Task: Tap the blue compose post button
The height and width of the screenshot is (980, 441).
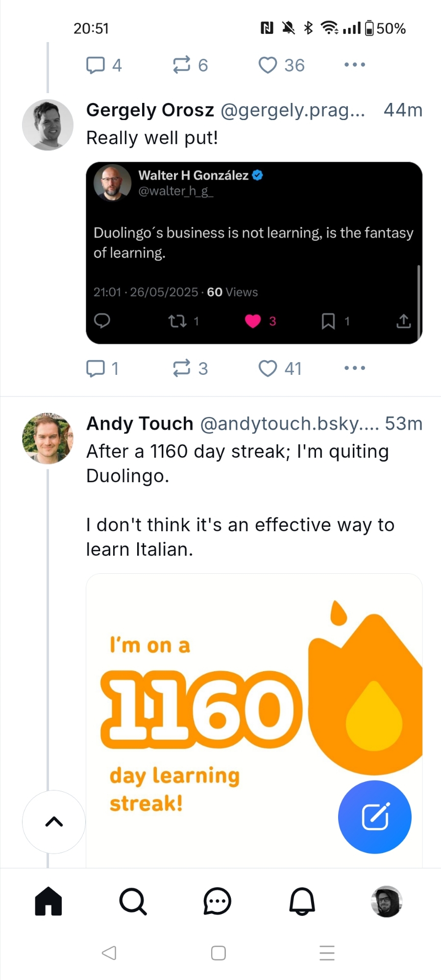Action: (x=375, y=817)
